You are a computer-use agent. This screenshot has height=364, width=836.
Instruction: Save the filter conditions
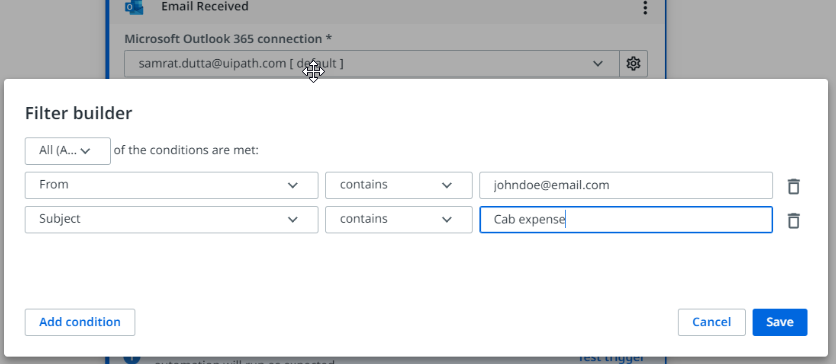coord(779,322)
